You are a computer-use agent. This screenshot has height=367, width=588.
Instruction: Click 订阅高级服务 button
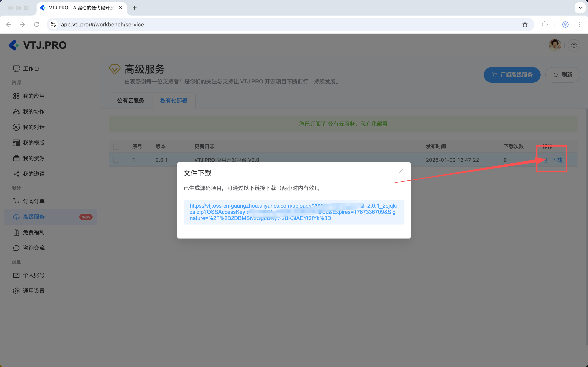512,75
